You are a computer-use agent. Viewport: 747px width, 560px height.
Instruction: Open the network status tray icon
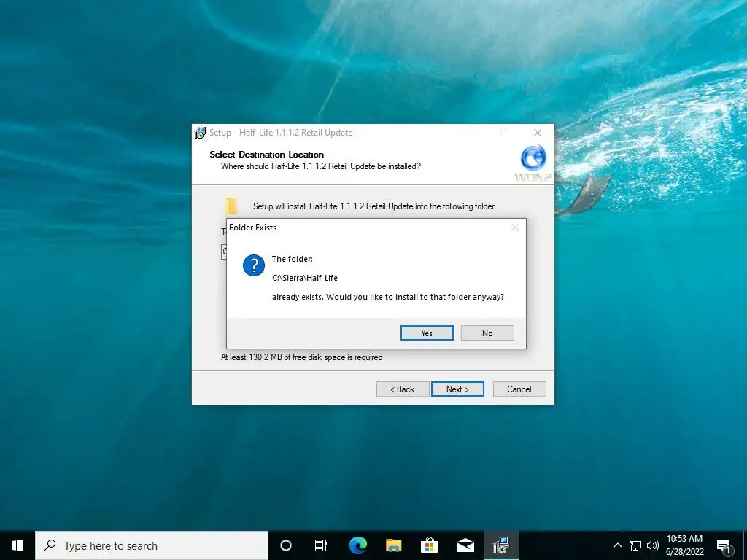(x=635, y=545)
